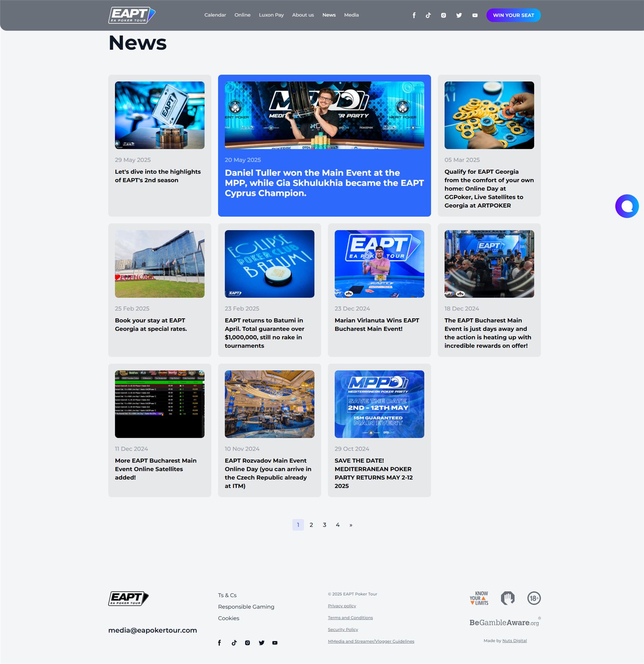
Task: Open the chat widget bubble
Action: point(627,206)
